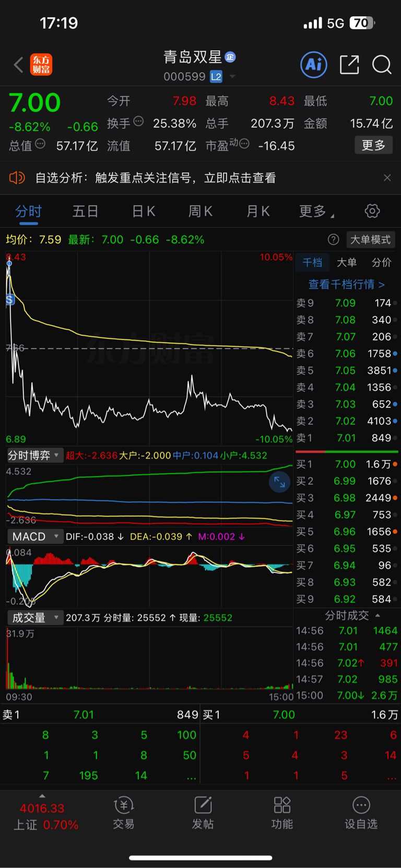Screen dimensions: 401x868
Task: Open the search magnifier icon
Action: click(x=382, y=65)
